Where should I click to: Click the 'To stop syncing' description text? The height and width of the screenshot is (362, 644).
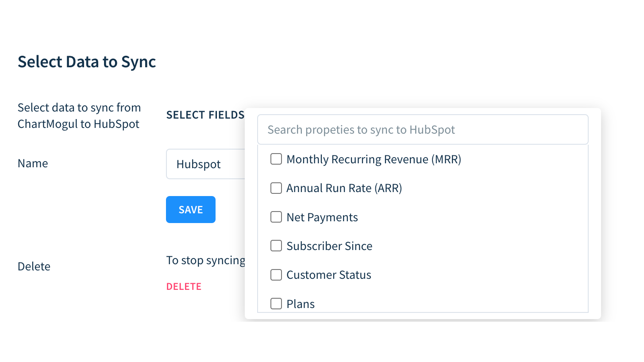click(205, 260)
